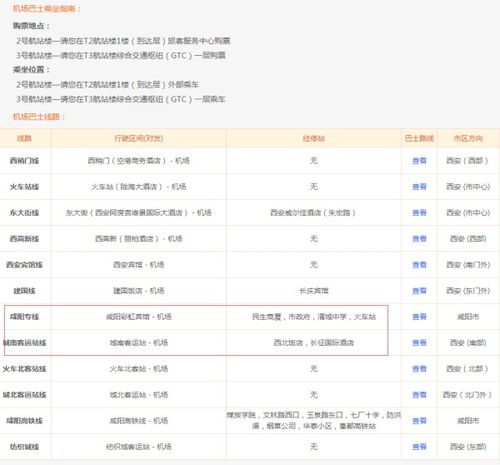Click the 长庆宾馆 stop cell
500x465 pixels.
[314, 291]
